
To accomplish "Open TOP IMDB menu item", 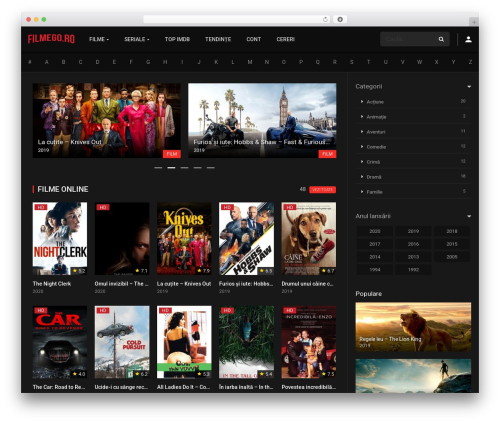I will [177, 39].
